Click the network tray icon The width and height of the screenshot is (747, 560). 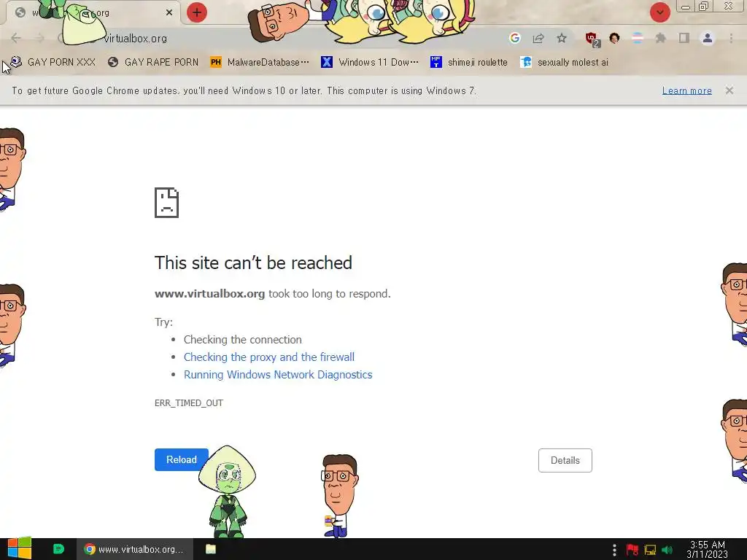coord(650,550)
